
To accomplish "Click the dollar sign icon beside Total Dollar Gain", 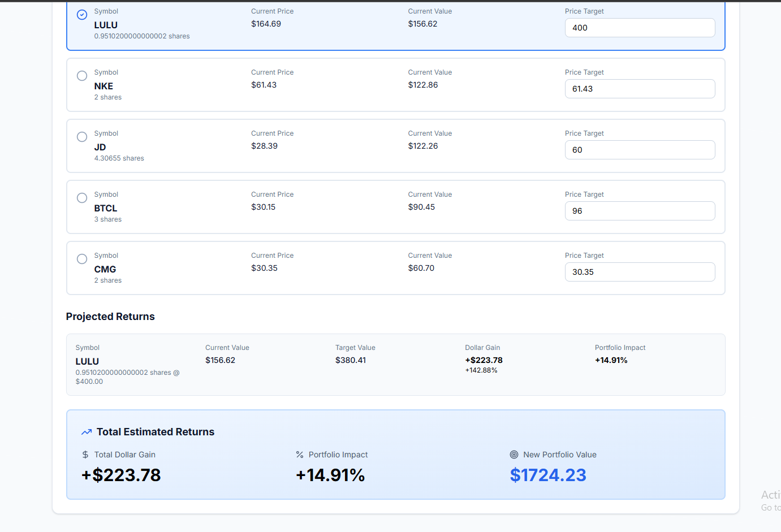I will [x=85, y=454].
